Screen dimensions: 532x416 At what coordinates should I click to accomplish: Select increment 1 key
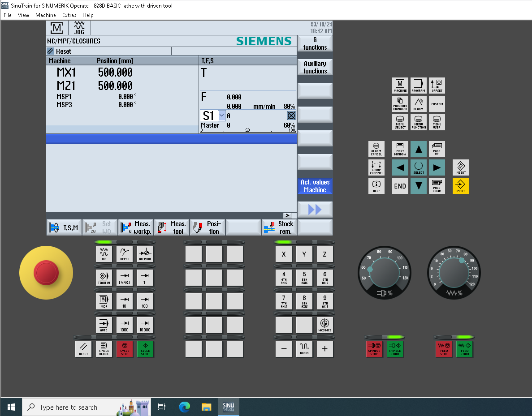click(145, 277)
